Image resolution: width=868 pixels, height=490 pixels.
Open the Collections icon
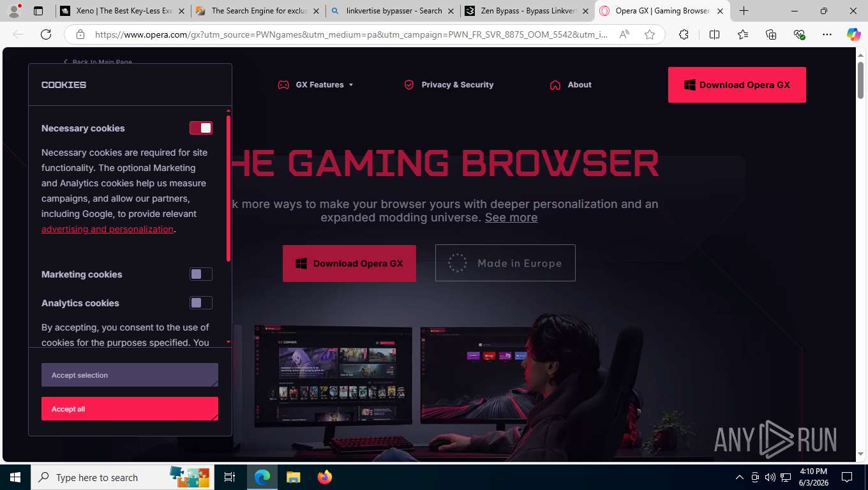coord(771,34)
